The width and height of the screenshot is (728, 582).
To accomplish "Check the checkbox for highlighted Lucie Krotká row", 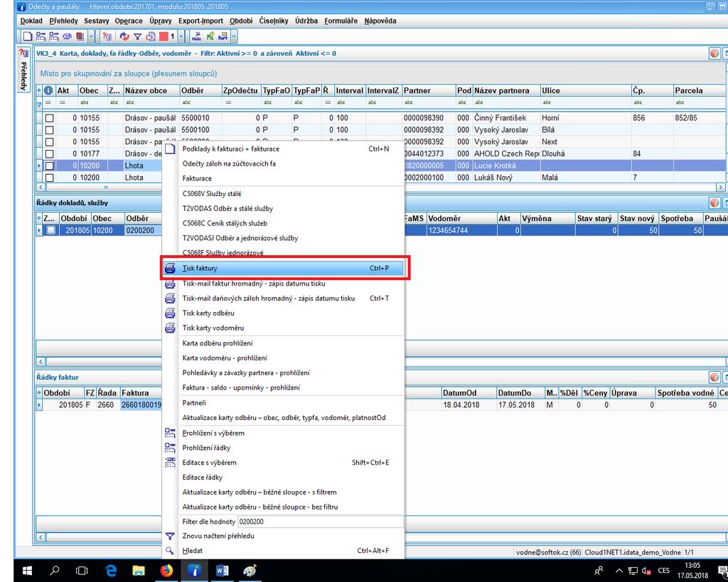I will (x=50, y=166).
